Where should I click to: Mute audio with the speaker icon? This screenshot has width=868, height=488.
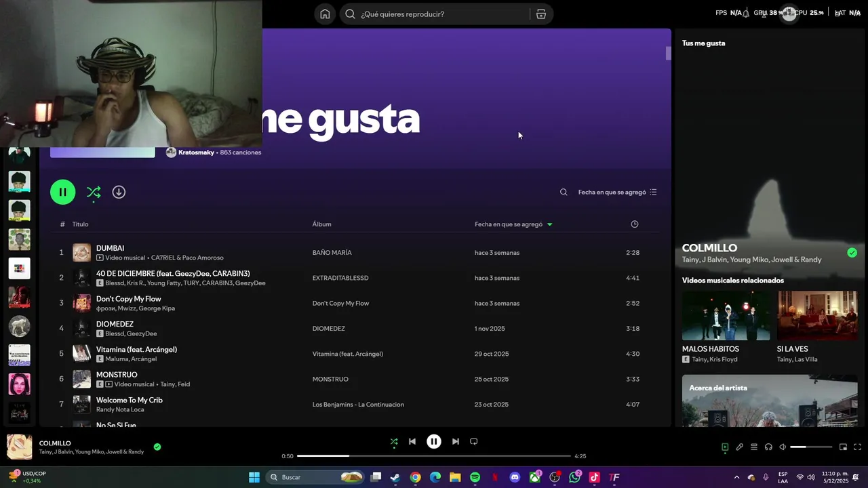[x=783, y=447]
